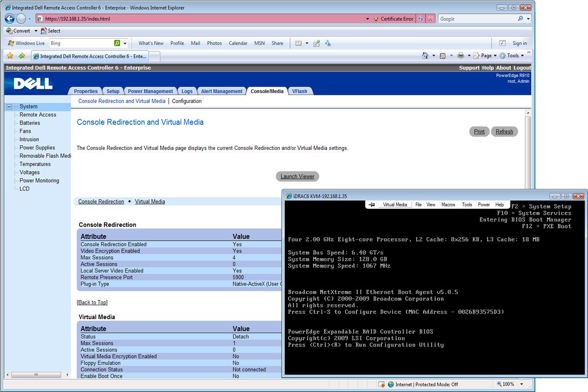Click the Home icon in command bar
This screenshot has height=392, width=588.
425,56
